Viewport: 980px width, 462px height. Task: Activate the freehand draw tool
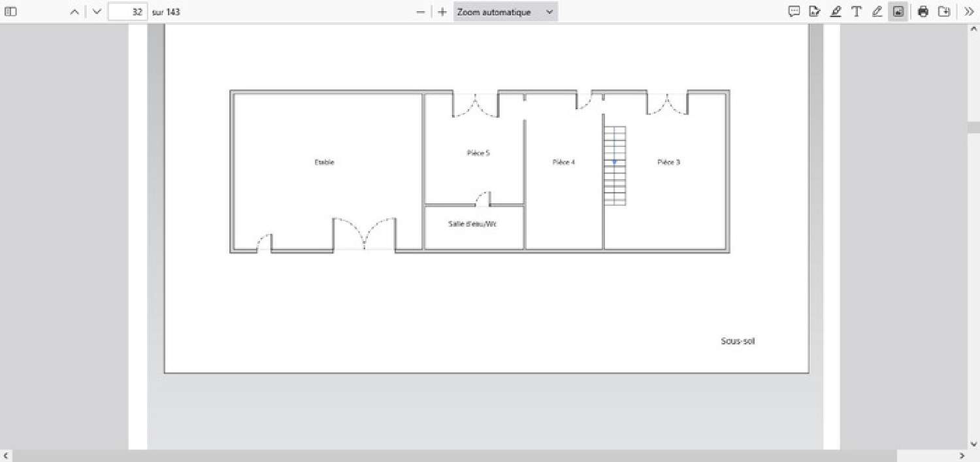[x=877, y=12]
